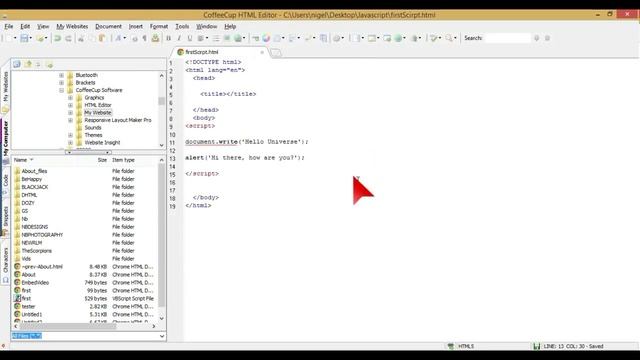Open the My Websites menu
Screen dimensions: 640x360
click(72, 26)
